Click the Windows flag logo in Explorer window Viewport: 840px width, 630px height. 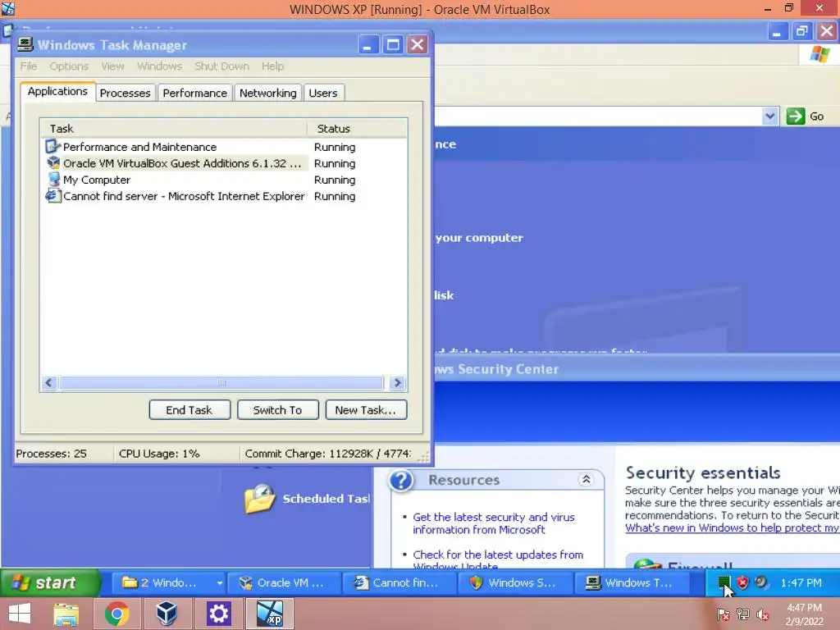click(819, 55)
